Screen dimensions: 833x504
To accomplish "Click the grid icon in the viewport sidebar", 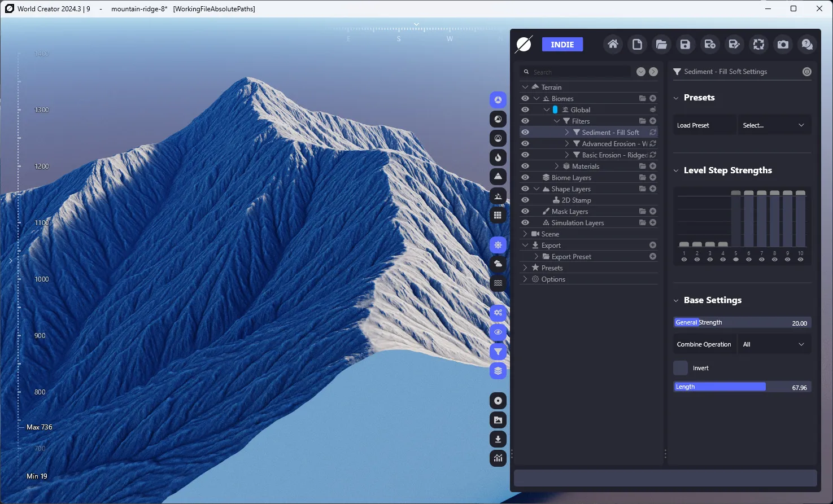I will pyautogui.click(x=498, y=215).
